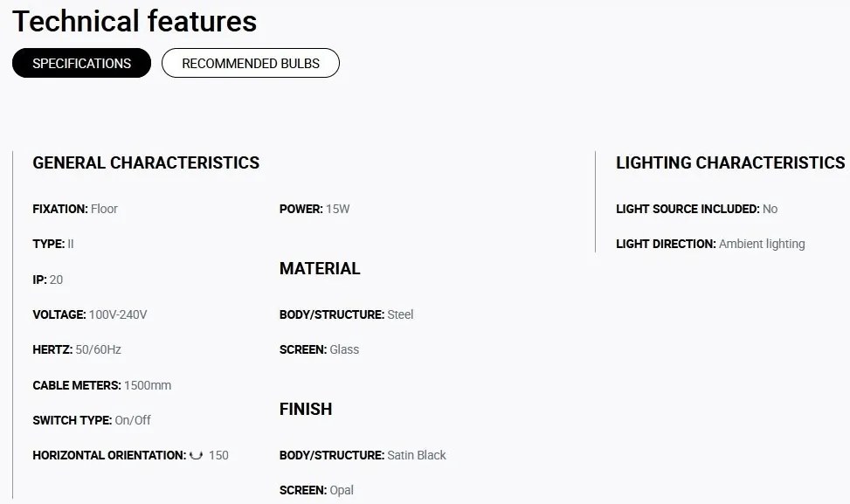
Task: Click the Voltage 100V-240V entry
Action: click(x=89, y=314)
